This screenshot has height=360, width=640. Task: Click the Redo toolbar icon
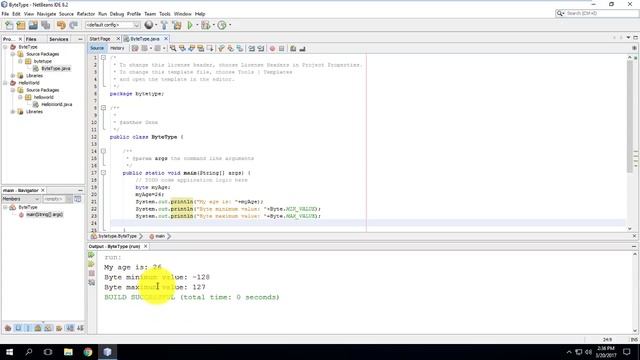(73, 25)
